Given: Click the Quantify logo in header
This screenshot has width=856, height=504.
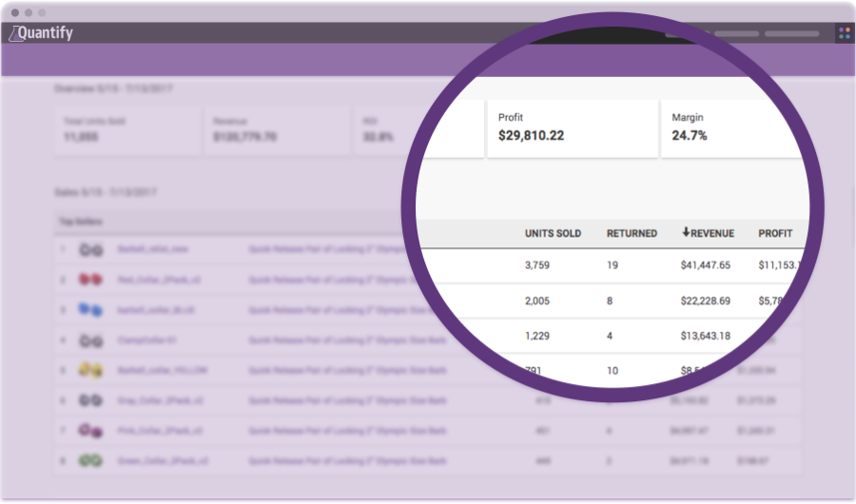Looking at the screenshot, I should pyautogui.click(x=42, y=32).
